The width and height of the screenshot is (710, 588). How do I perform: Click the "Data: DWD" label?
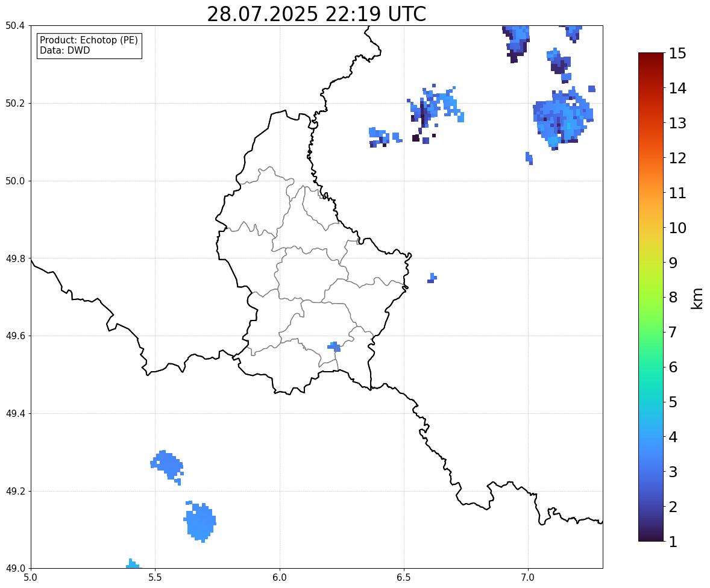pyautogui.click(x=64, y=50)
